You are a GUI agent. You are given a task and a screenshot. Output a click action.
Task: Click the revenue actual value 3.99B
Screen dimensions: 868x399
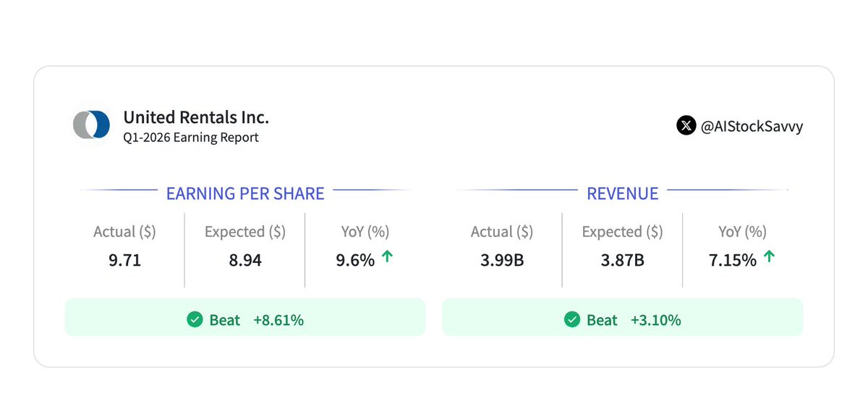tap(502, 260)
